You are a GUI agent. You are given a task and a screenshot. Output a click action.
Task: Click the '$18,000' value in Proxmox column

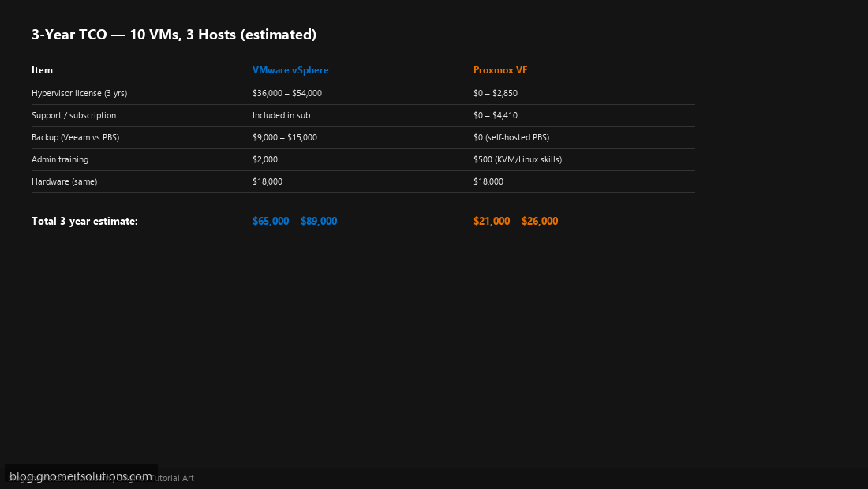[x=488, y=182]
